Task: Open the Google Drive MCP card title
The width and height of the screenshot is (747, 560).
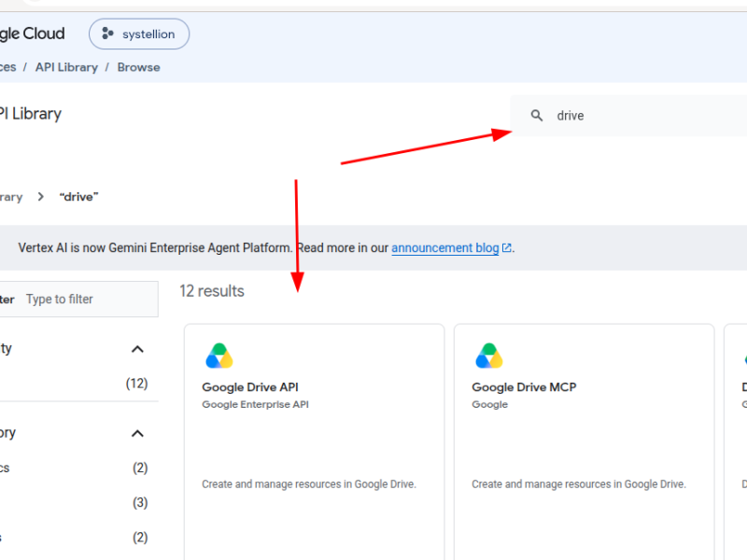Action: click(524, 387)
